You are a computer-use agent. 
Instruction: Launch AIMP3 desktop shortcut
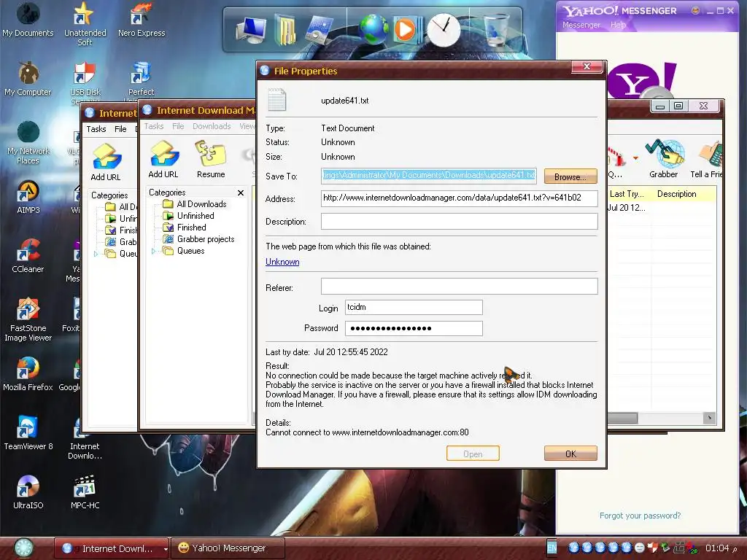pyautogui.click(x=28, y=197)
